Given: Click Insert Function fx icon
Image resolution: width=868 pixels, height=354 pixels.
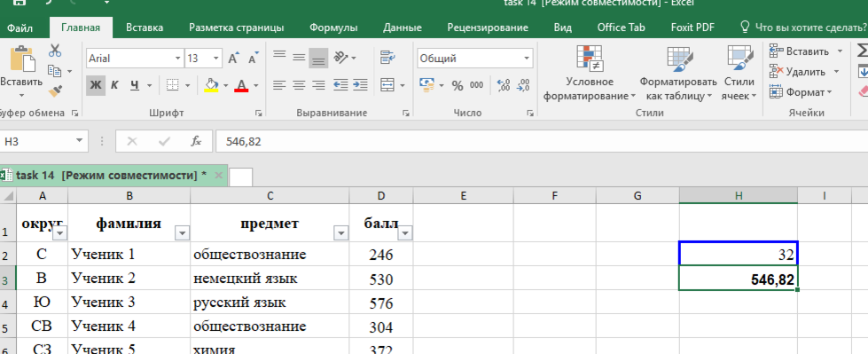Looking at the screenshot, I should (x=196, y=141).
